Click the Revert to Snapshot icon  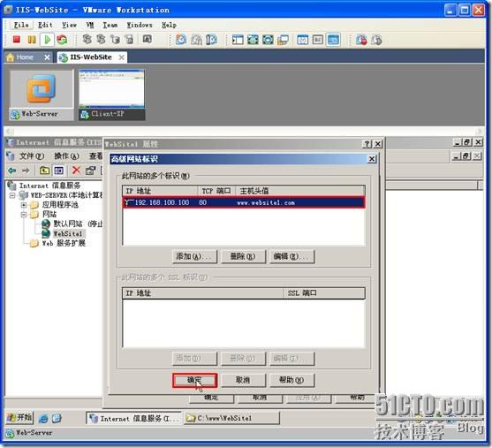coord(196,40)
